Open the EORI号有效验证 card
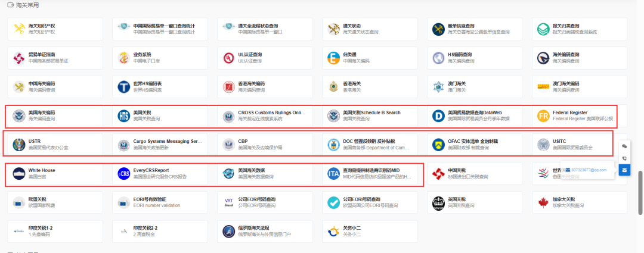Viewport: 644px width, 253px height. [x=160, y=202]
